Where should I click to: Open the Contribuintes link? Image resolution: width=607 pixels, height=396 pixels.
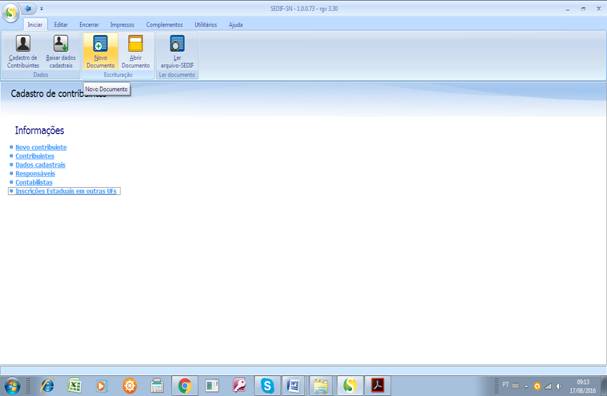click(35, 156)
